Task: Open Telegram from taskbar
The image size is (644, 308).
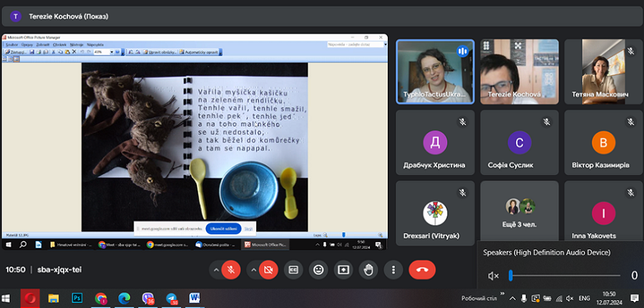Action: click(172, 298)
